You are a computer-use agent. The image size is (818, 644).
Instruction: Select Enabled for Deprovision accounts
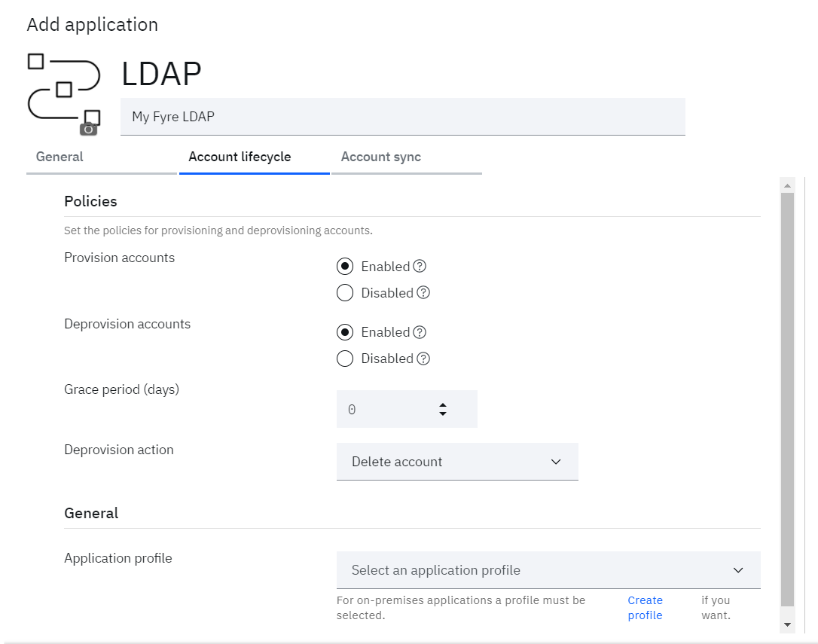point(345,332)
